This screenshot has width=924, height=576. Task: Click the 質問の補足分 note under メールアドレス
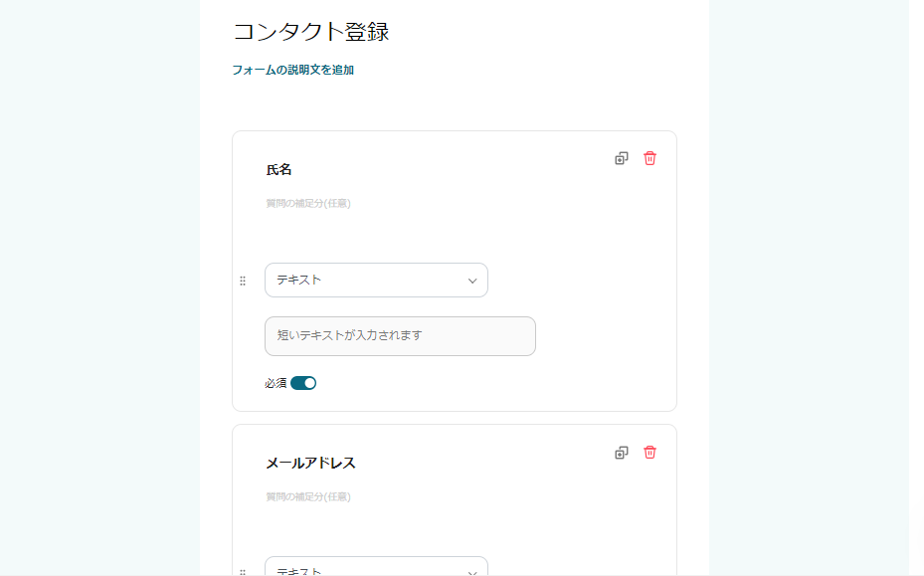pyautogui.click(x=308, y=497)
